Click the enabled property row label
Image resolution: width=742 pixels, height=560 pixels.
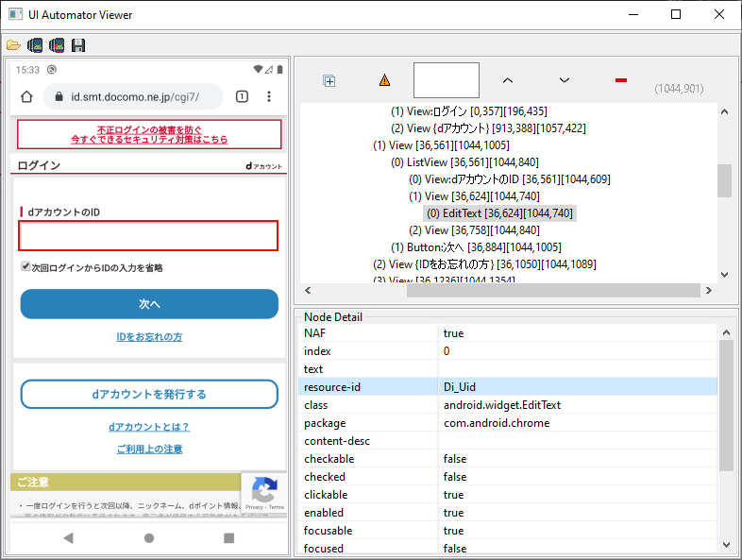[x=324, y=513]
